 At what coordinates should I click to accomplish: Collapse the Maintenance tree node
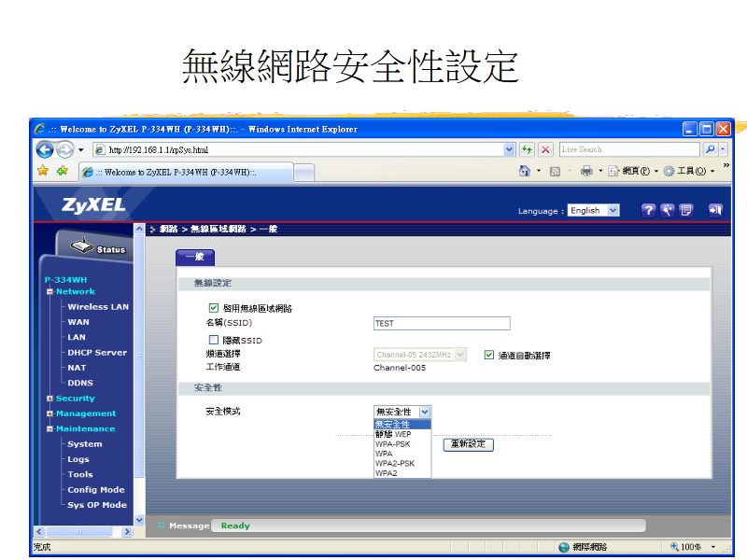[x=49, y=428]
